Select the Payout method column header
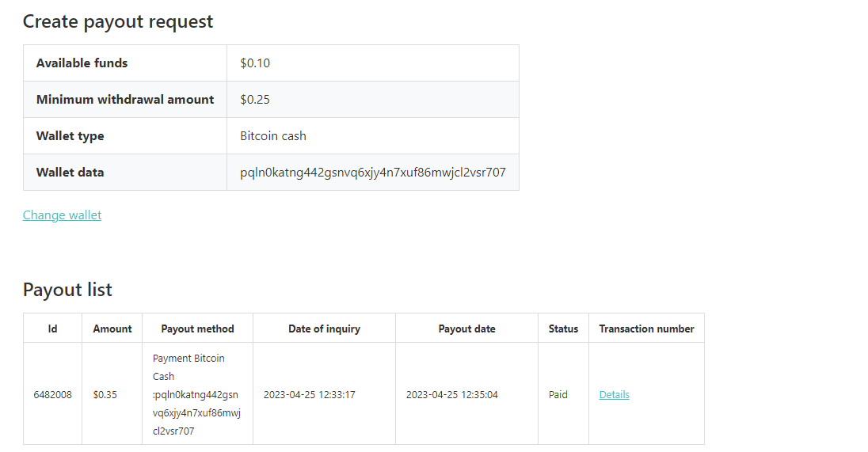Image resolution: width=868 pixels, height=452 pixels. [197, 329]
